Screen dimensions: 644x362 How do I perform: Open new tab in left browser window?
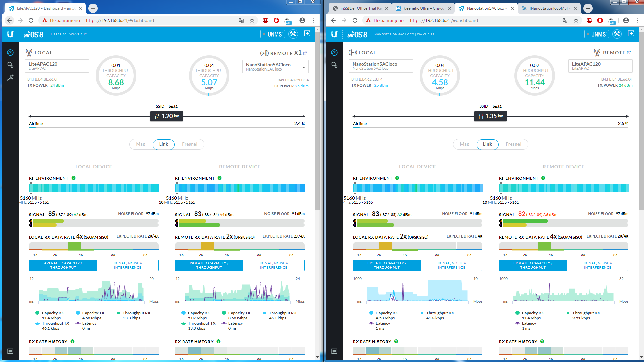click(93, 8)
